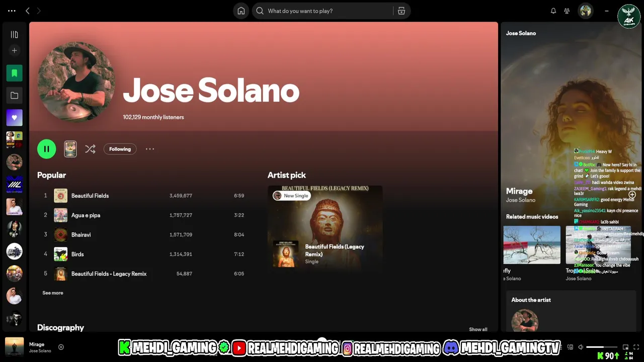644x362 pixels.
Task: Create a new playlist with the plus icon
Action: pyautogui.click(x=14, y=51)
